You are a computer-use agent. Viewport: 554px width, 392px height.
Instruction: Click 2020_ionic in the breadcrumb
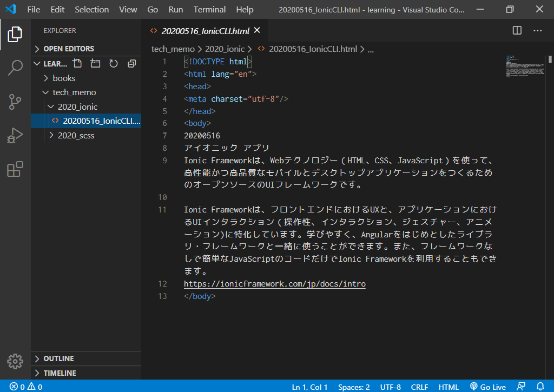tap(225, 49)
